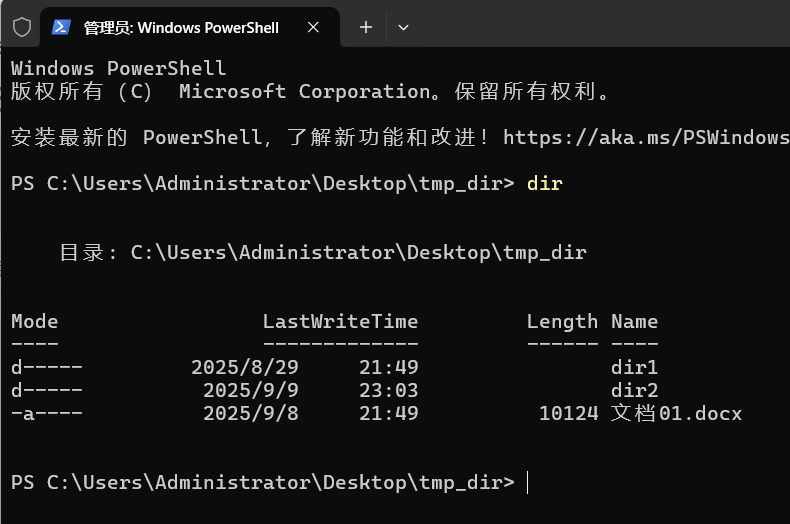This screenshot has height=524, width=790.
Task: Click the date 2025/9/9
Action: [x=251, y=390]
